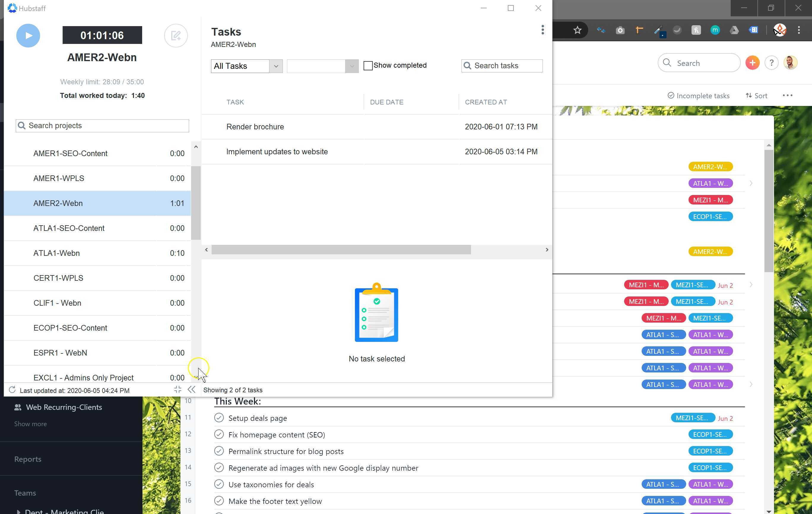Select the ATLA1-Webn project

57,253
